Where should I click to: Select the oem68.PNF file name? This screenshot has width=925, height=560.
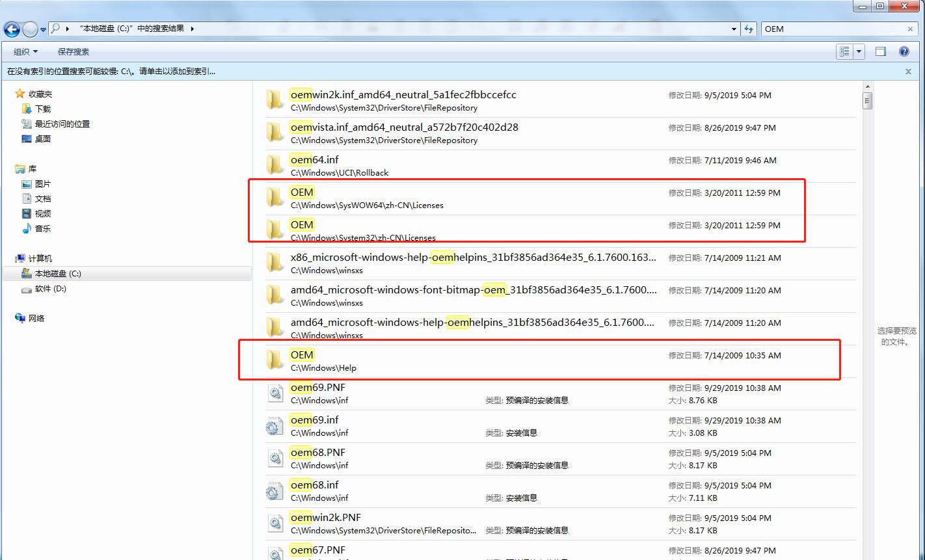(318, 452)
